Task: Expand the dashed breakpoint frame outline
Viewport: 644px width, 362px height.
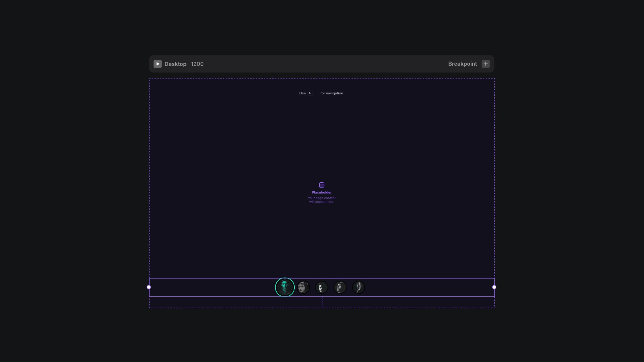Action: 322,78
